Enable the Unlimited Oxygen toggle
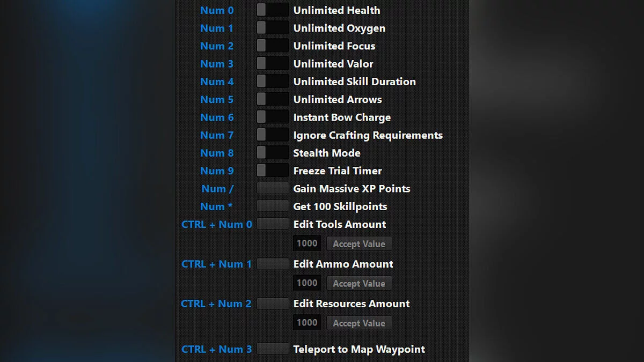The width and height of the screenshot is (644, 362). click(273, 28)
